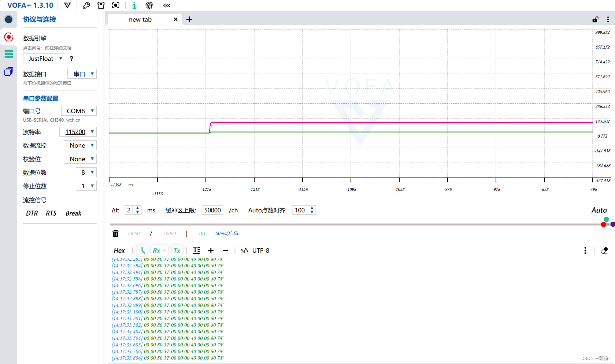Click the 串口参数配置 section heading
Viewport: 615px width, 364px height.
[x=41, y=98]
